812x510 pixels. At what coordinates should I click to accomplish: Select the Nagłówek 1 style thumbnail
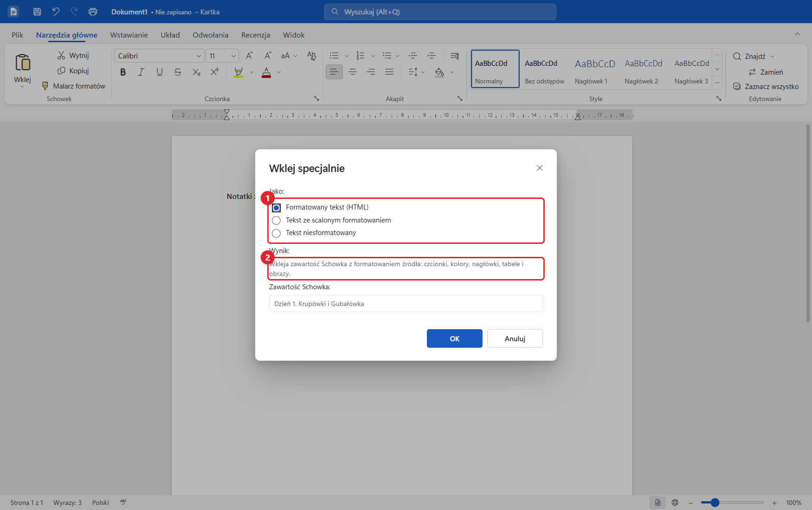click(595, 69)
